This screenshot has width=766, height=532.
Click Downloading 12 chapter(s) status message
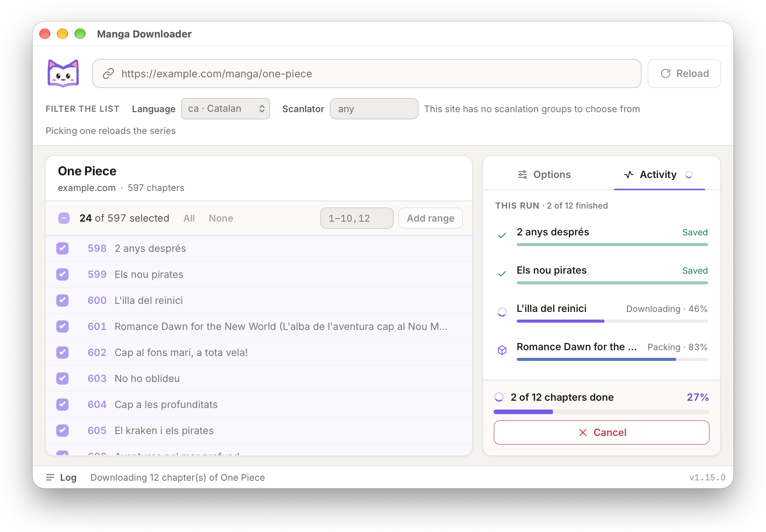coord(178,477)
